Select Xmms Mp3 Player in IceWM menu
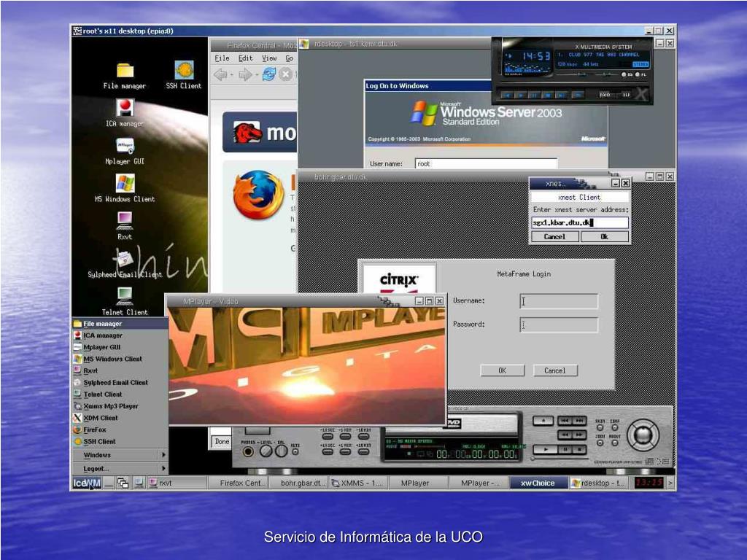 point(120,406)
